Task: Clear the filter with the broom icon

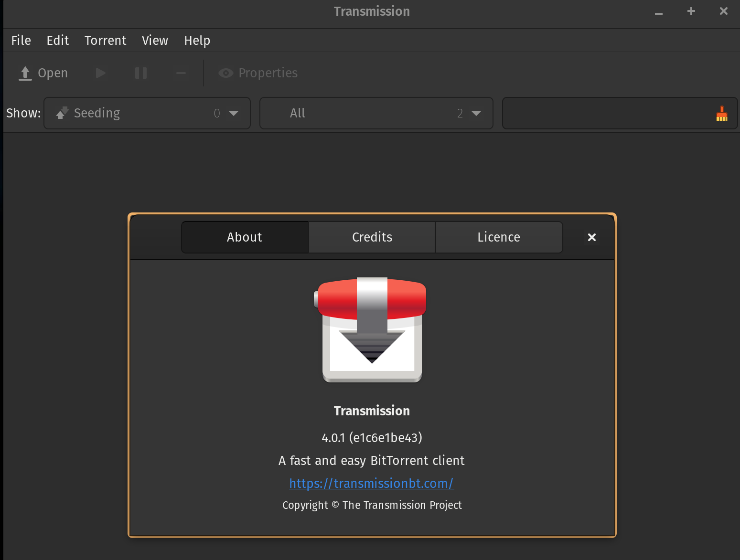Action: (721, 113)
